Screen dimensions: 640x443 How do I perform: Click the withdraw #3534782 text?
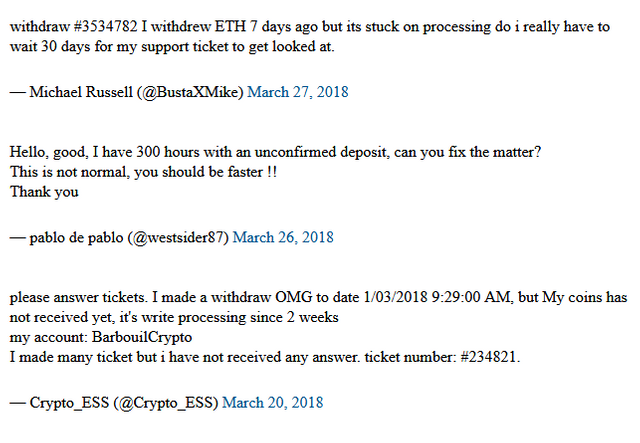(73, 27)
